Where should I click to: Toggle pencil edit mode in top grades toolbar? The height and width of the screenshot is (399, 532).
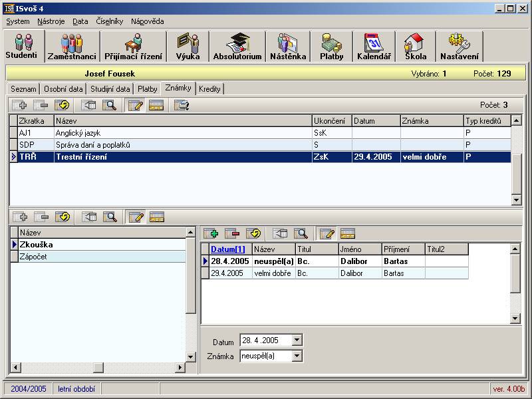click(x=136, y=105)
